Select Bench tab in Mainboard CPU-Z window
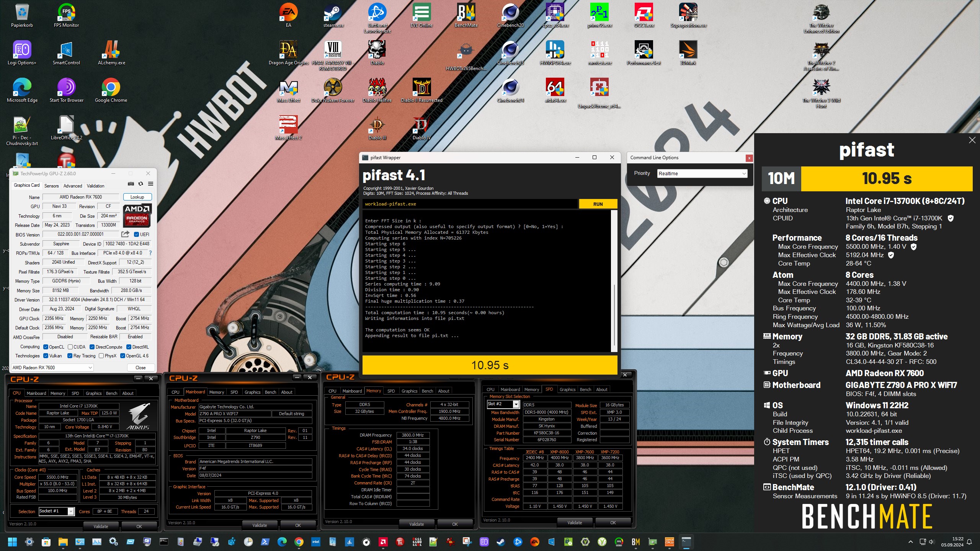Viewport: 980px width, 551px height. pyautogui.click(x=270, y=392)
